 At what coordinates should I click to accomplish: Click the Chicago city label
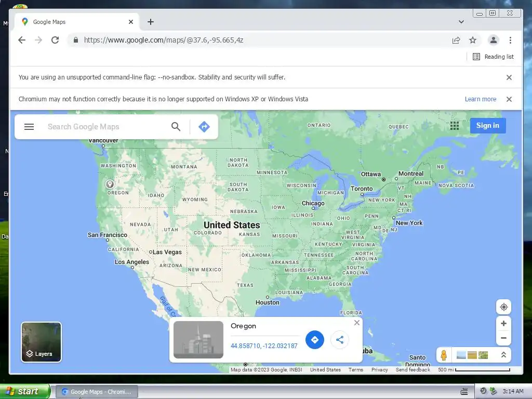point(313,203)
